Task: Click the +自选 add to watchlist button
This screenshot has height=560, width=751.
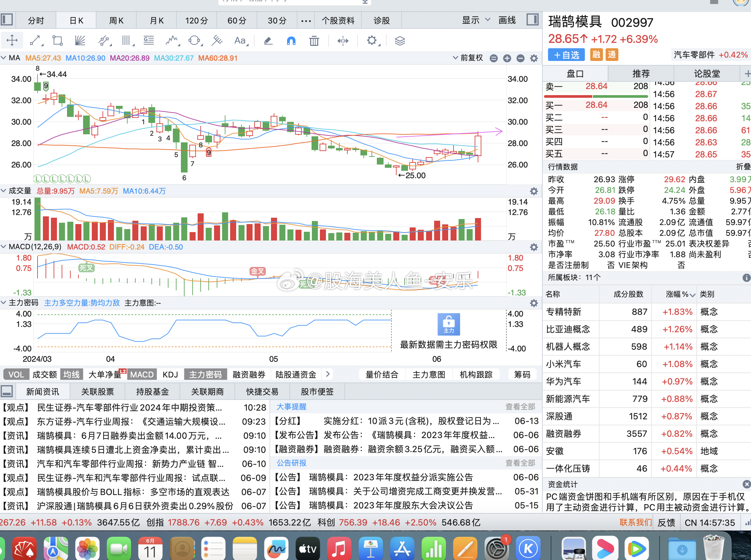Action: coord(566,55)
